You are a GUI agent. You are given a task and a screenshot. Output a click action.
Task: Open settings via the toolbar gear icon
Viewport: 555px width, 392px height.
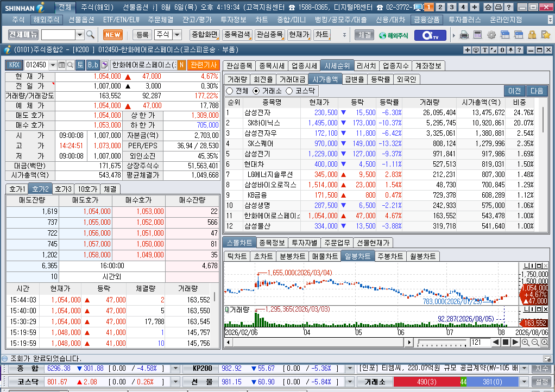(x=491, y=35)
